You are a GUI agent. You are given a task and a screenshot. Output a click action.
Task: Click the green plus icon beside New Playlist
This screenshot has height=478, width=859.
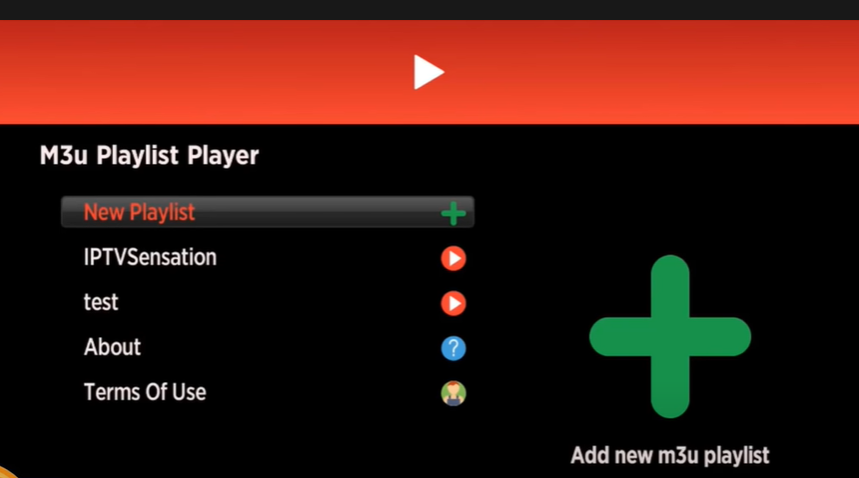[453, 213]
